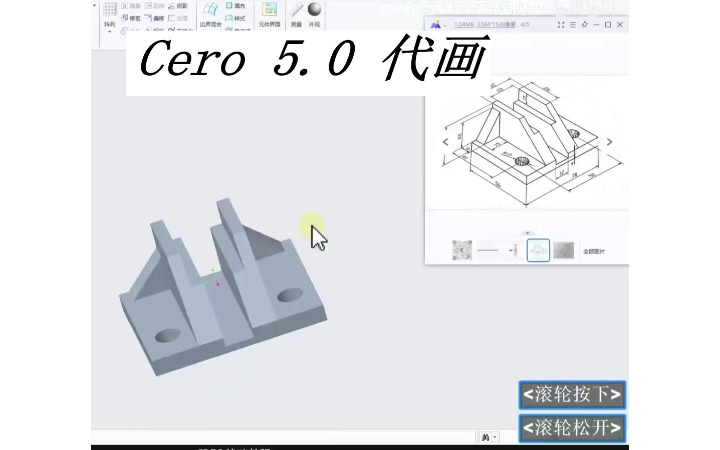The width and height of the screenshot is (720, 450).
Task: Close the image viewer window
Action: [x=620, y=25]
